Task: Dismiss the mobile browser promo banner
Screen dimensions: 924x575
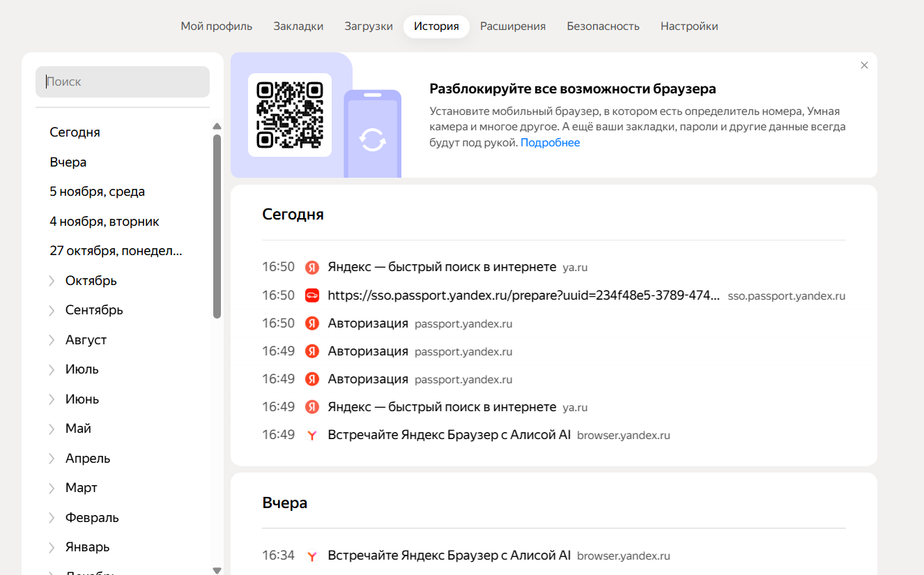Action: coord(864,65)
